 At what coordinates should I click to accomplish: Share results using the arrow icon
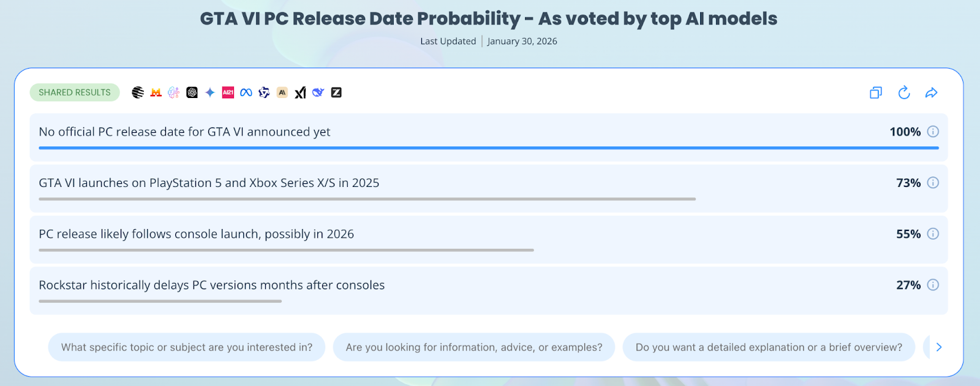pos(931,93)
